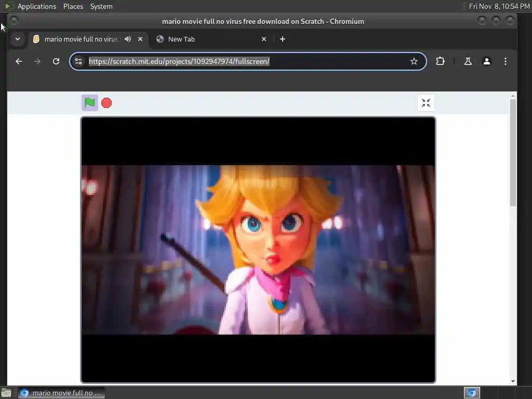Click the page vertical scrollbar thumb

coord(513,153)
